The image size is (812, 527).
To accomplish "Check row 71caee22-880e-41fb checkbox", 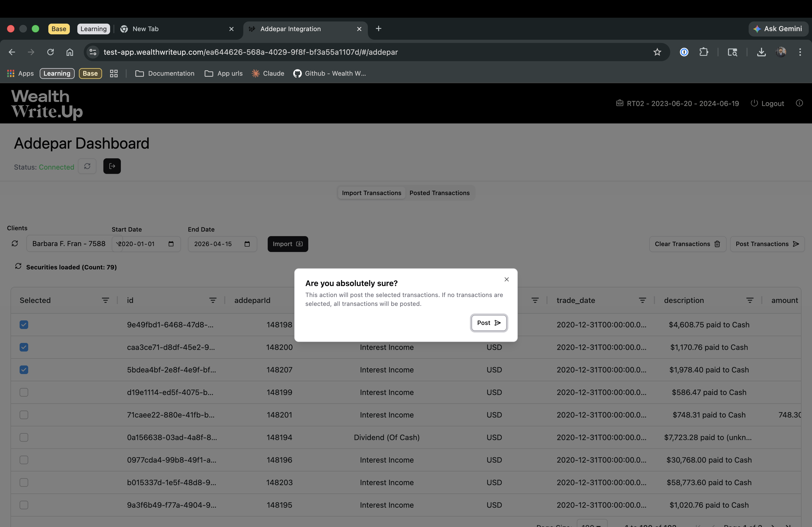I will (x=24, y=415).
